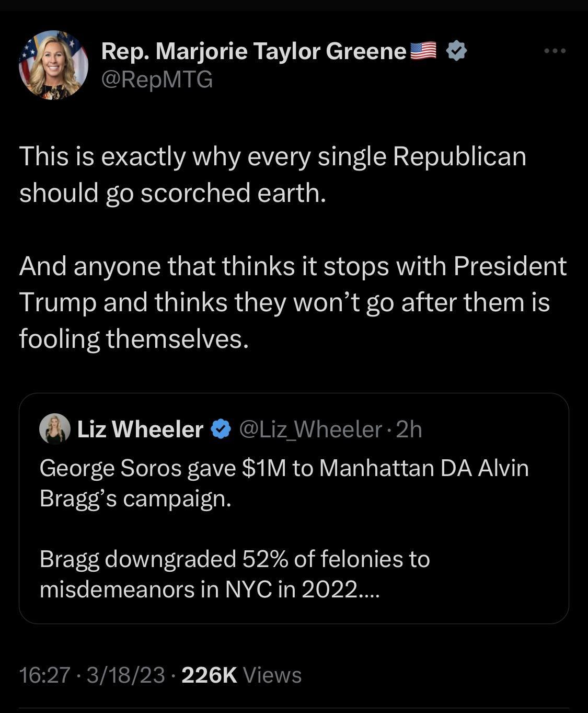Viewport: 588px width, 713px height.
Task: Open quoted text about George Soros giving $1M
Action: click(x=284, y=483)
